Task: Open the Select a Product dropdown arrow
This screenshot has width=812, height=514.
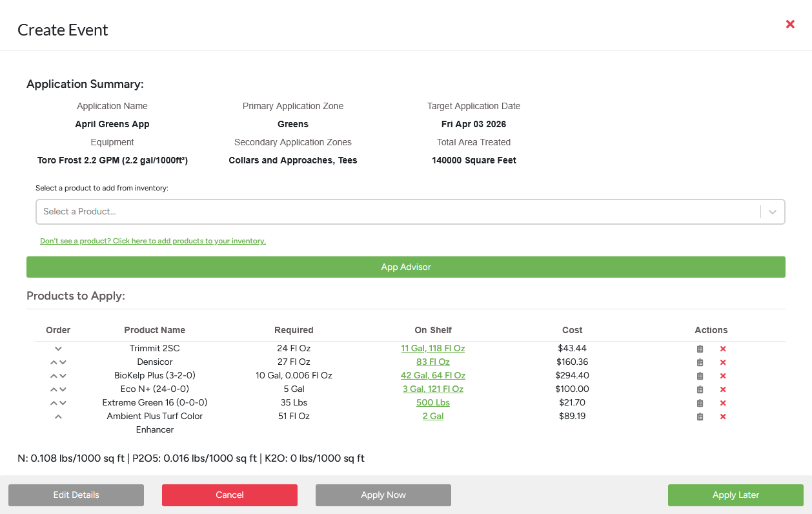Action: pos(773,212)
